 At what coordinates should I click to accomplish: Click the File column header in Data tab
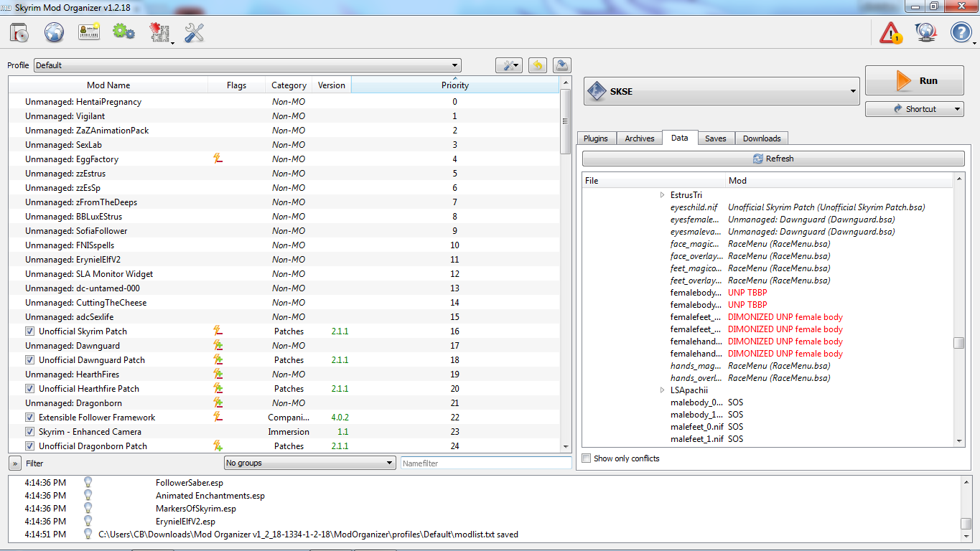click(654, 180)
